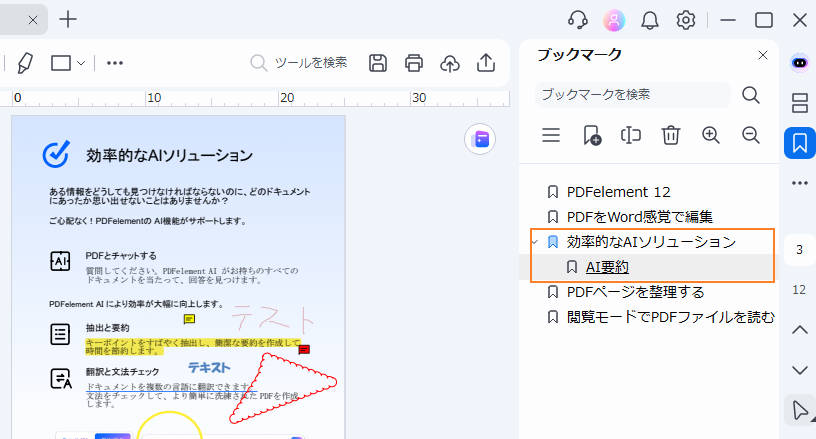
Task: Open the user account avatar
Action: pos(614,20)
